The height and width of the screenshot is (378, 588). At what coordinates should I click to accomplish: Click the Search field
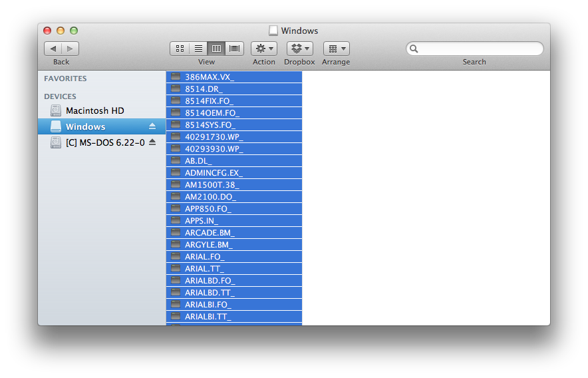(x=475, y=49)
